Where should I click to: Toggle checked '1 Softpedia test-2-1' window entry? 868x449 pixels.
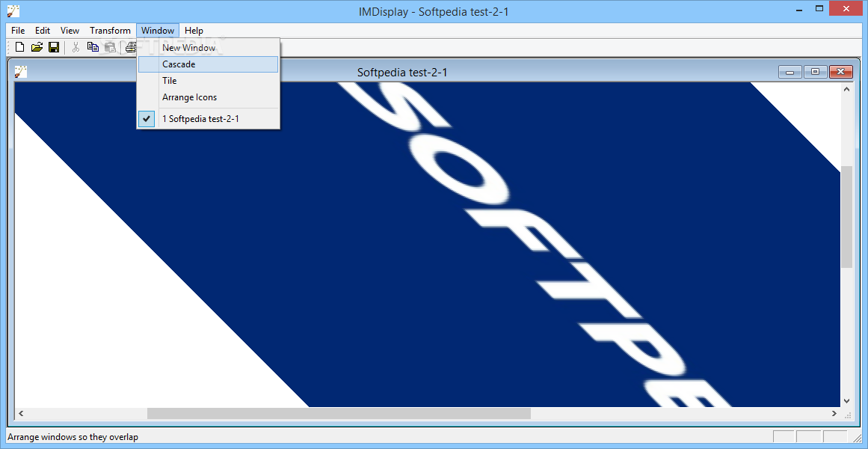pyautogui.click(x=208, y=118)
